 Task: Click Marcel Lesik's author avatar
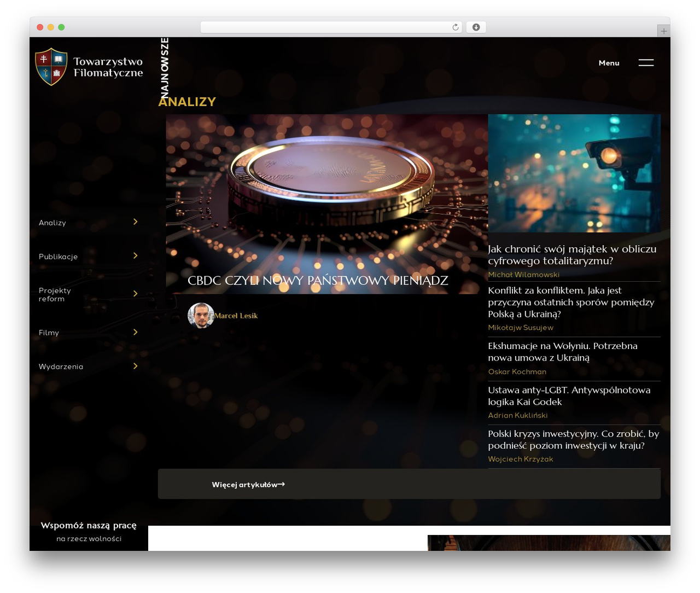201,316
